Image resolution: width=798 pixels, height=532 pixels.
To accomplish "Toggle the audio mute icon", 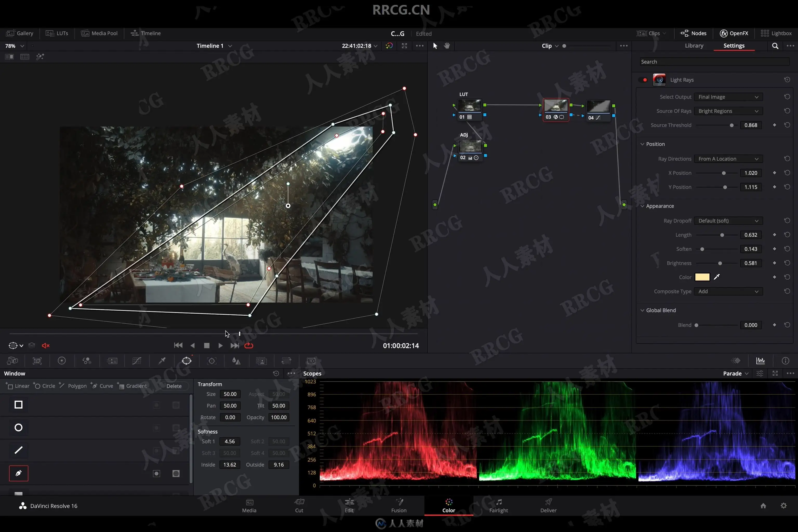I will pyautogui.click(x=45, y=345).
